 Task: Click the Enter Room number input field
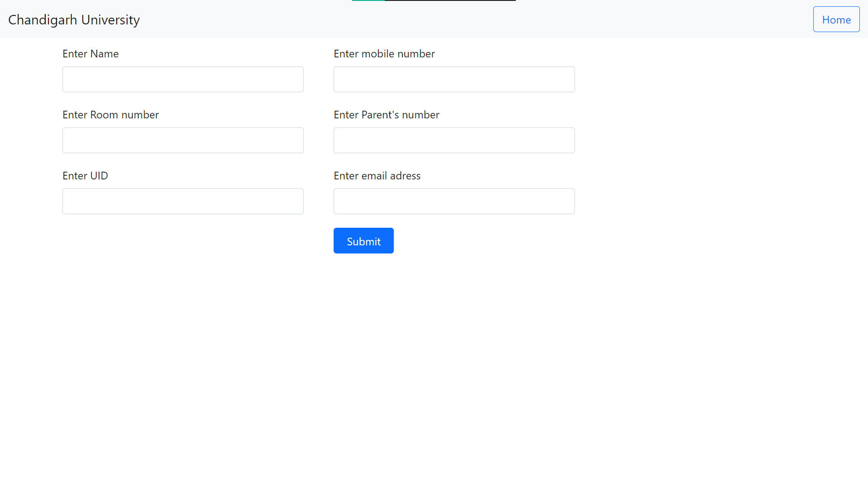coord(183,140)
